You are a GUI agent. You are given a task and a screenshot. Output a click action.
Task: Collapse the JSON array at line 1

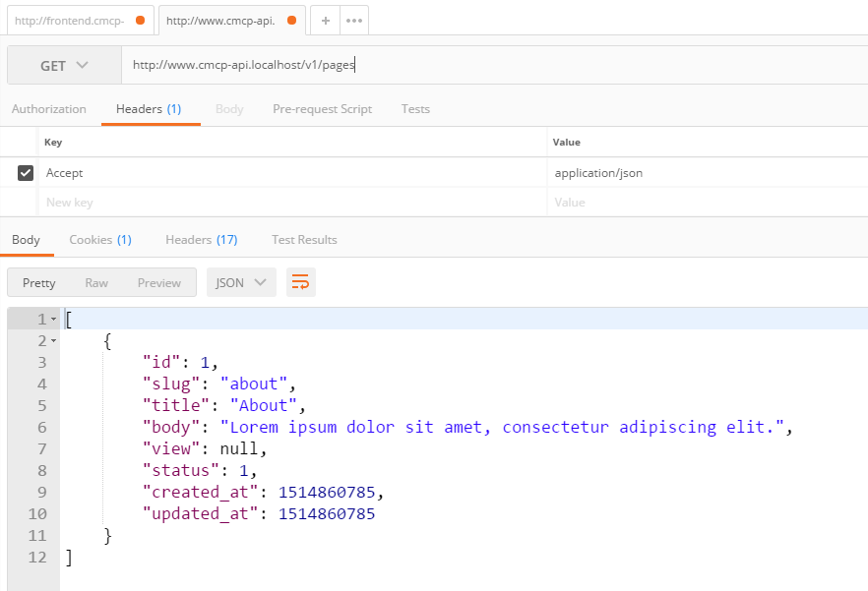click(53, 320)
